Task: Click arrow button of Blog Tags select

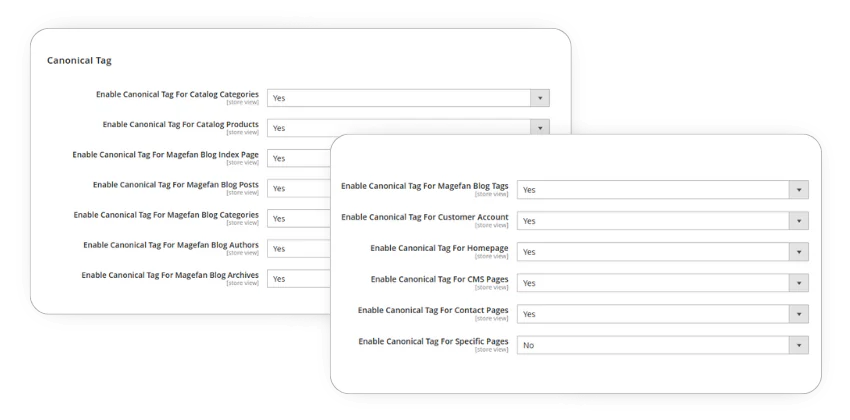Action: (799, 190)
